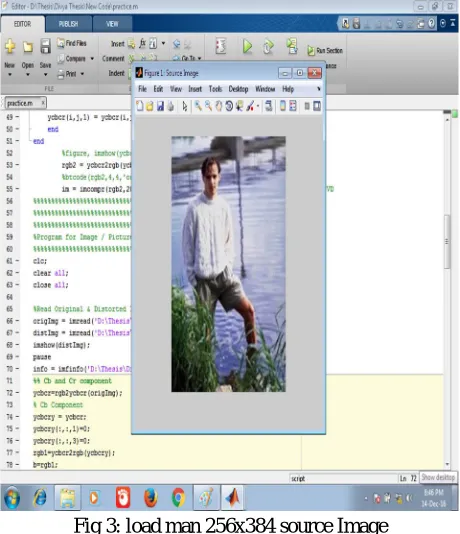Close the practice.m file tab
The image size is (460, 534).
[x=43, y=103]
